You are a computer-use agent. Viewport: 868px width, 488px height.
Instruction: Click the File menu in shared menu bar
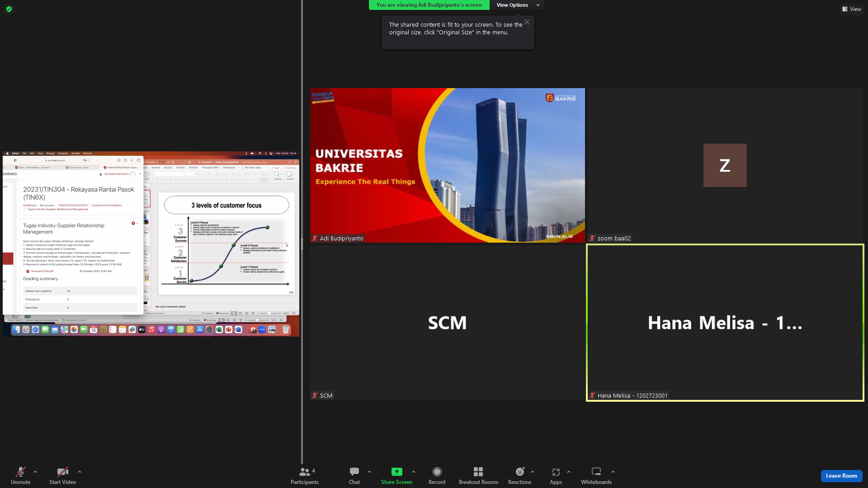tap(24, 153)
